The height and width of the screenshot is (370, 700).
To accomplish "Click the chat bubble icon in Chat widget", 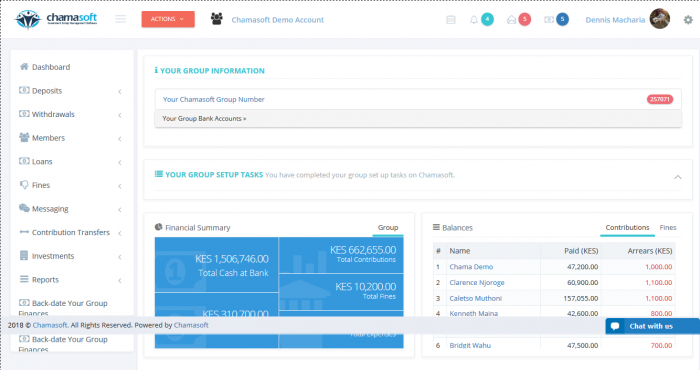I will click(615, 326).
